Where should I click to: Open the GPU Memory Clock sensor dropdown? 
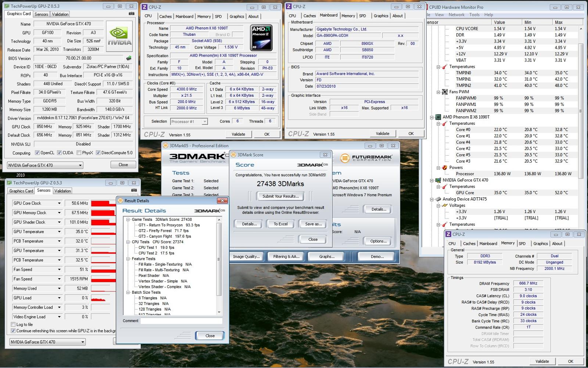tap(59, 213)
